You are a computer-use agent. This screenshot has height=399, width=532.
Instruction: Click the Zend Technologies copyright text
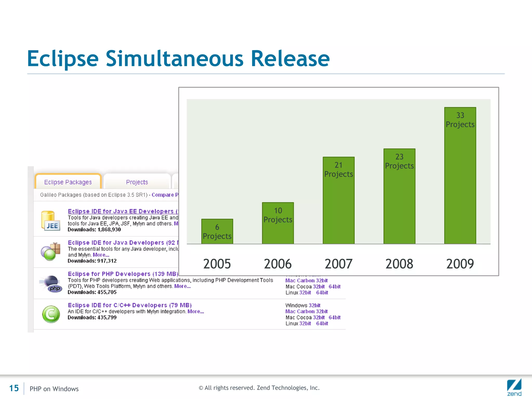(x=259, y=388)
